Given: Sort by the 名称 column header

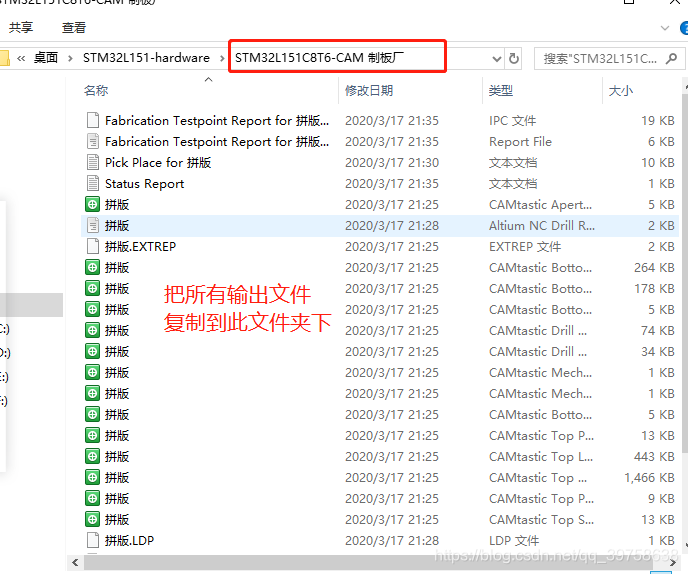Looking at the screenshot, I should point(96,90).
